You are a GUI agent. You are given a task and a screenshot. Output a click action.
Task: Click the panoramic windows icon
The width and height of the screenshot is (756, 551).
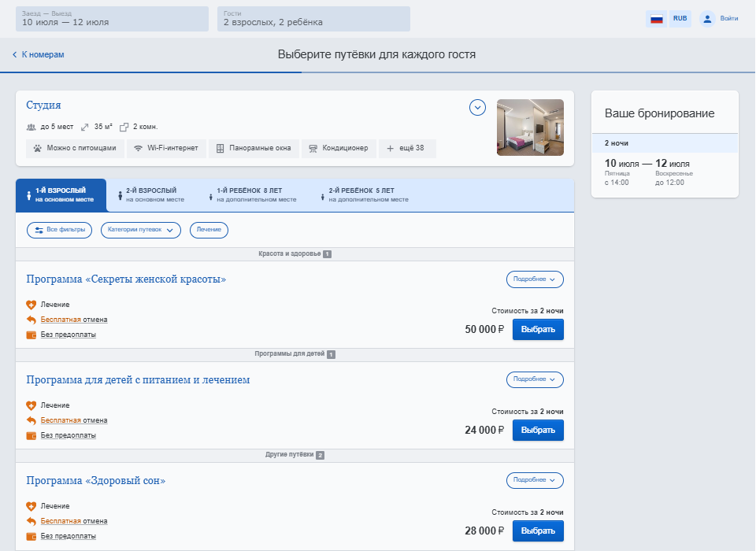220,149
